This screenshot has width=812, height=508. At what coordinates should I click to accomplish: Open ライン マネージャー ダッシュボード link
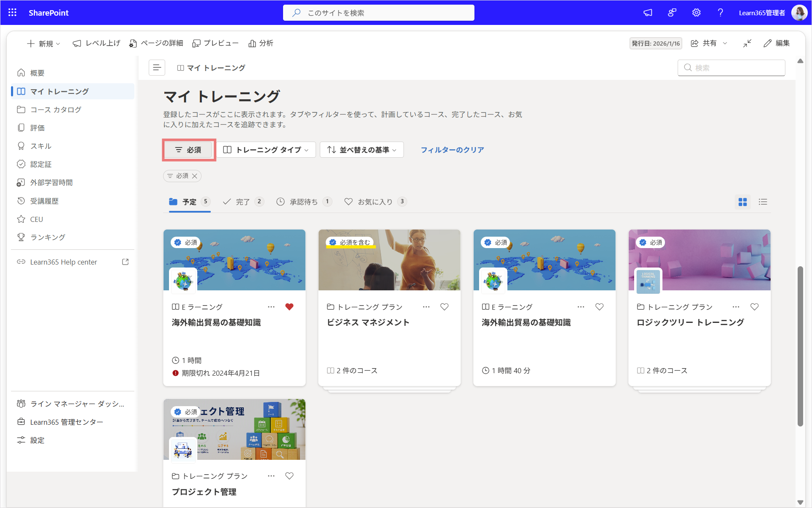[73, 404]
